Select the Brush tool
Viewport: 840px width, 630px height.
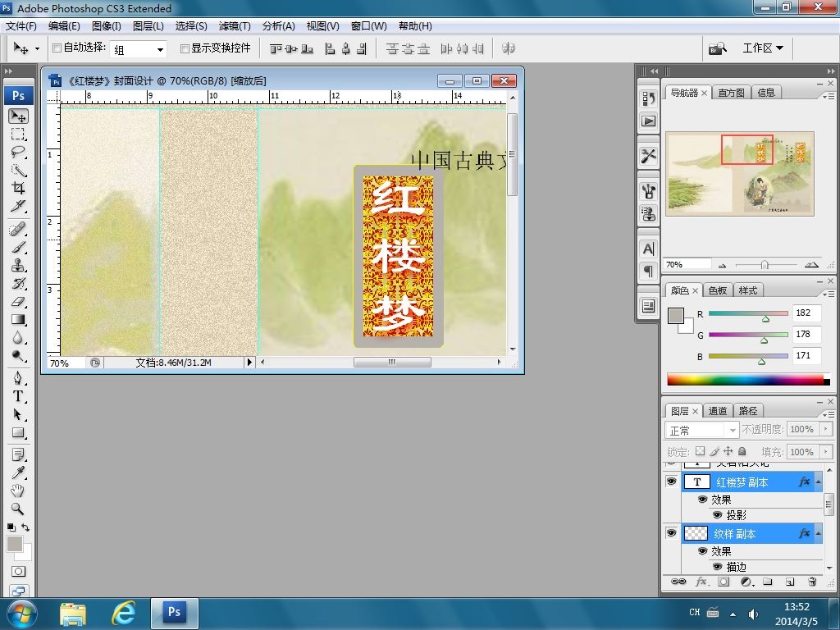tap(18, 248)
